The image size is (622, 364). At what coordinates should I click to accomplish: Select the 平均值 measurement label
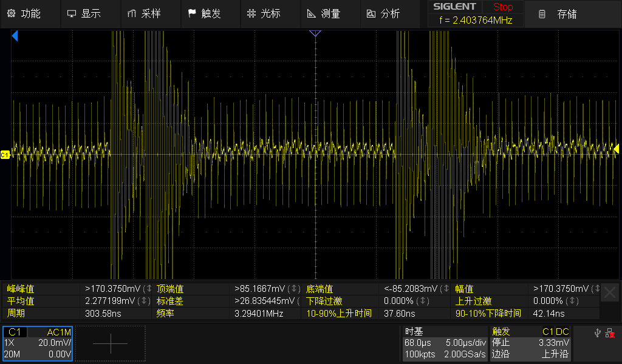coord(21,301)
